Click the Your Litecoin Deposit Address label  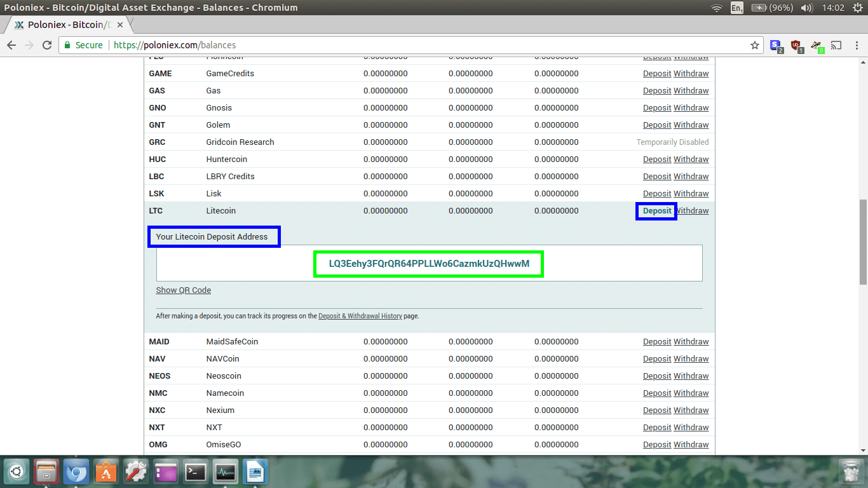(212, 237)
